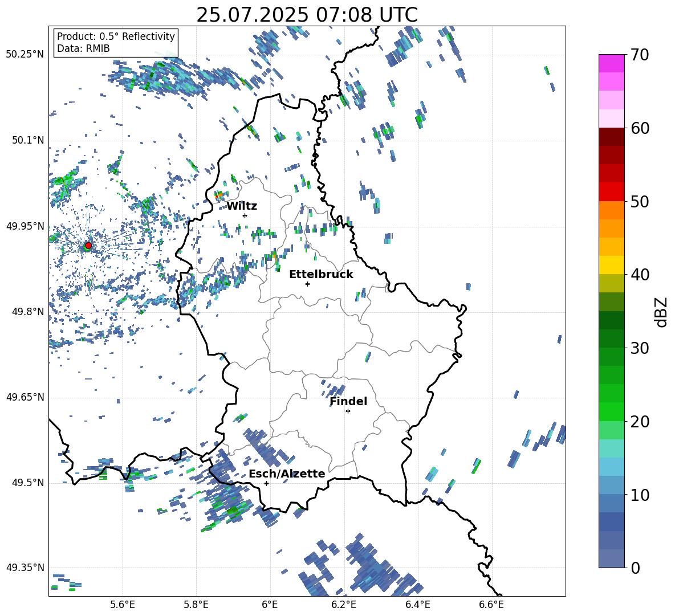Screen dimensions: 675x616
Task: Click the 30 tick label on colorbar
Action: pos(640,348)
